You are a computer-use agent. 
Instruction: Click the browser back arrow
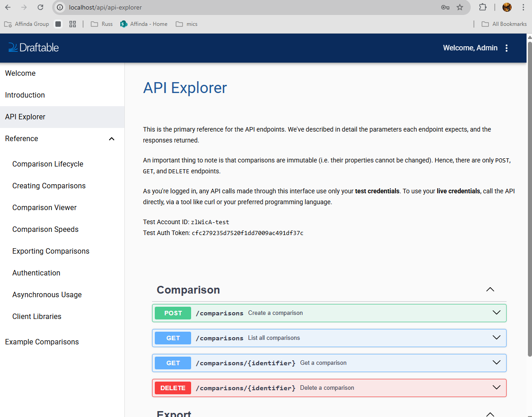[8, 7]
